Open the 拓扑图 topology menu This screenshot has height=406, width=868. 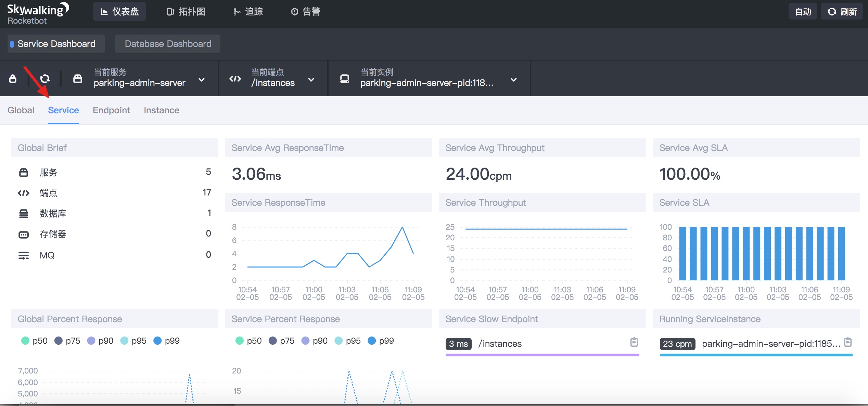[x=186, y=12]
